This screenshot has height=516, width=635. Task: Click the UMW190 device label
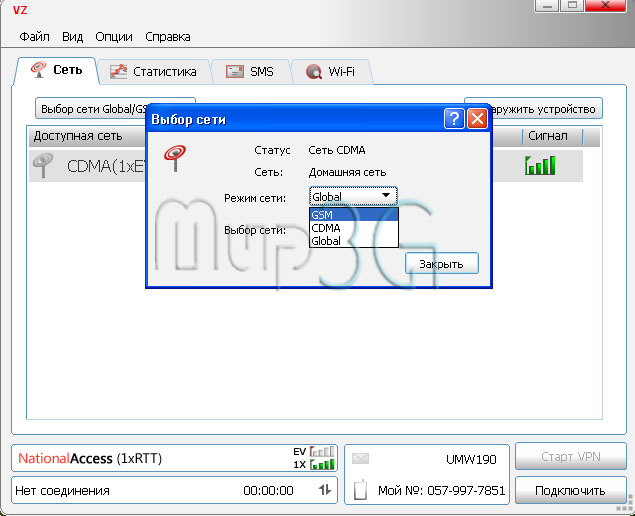click(x=471, y=459)
